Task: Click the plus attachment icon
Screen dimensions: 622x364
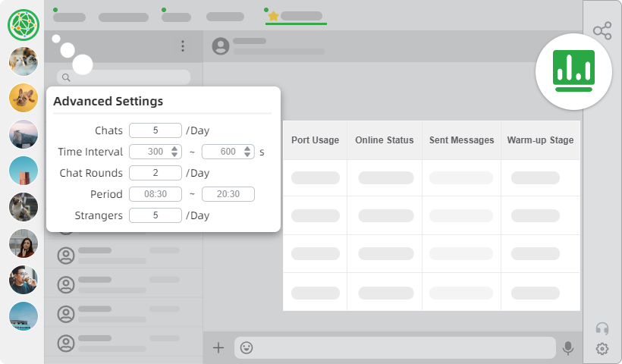Action: (218, 348)
